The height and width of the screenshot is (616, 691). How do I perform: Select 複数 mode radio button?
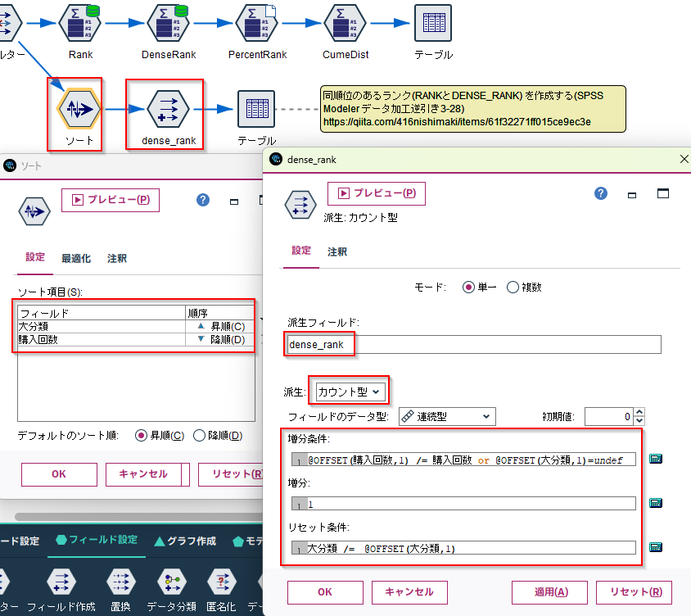[x=513, y=288]
